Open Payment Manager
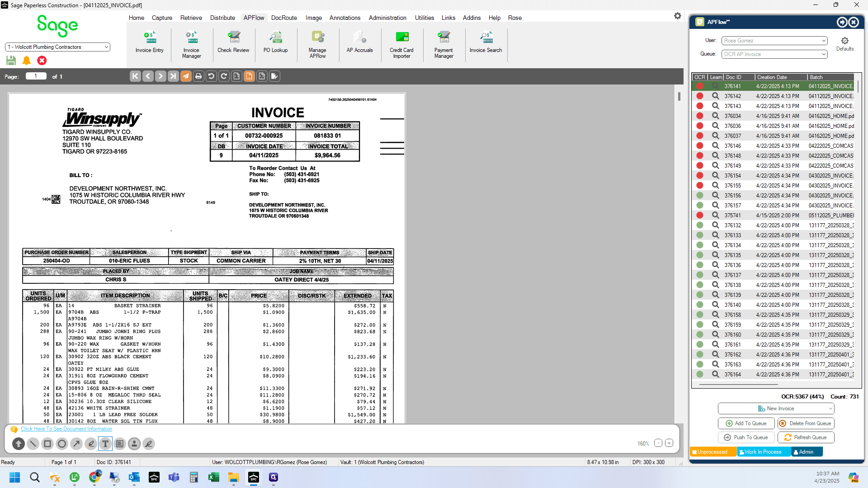The height and width of the screenshot is (488, 868). pyautogui.click(x=443, y=45)
